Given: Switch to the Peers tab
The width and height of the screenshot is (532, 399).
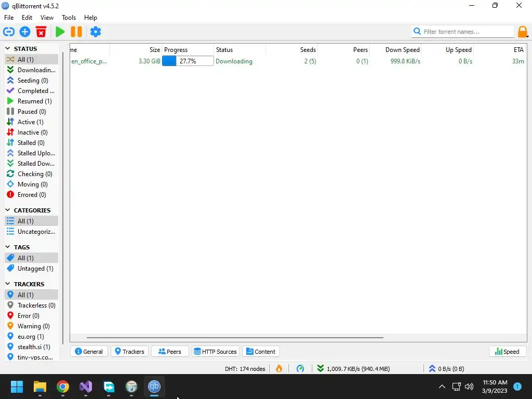Looking at the screenshot, I should click(x=170, y=352).
